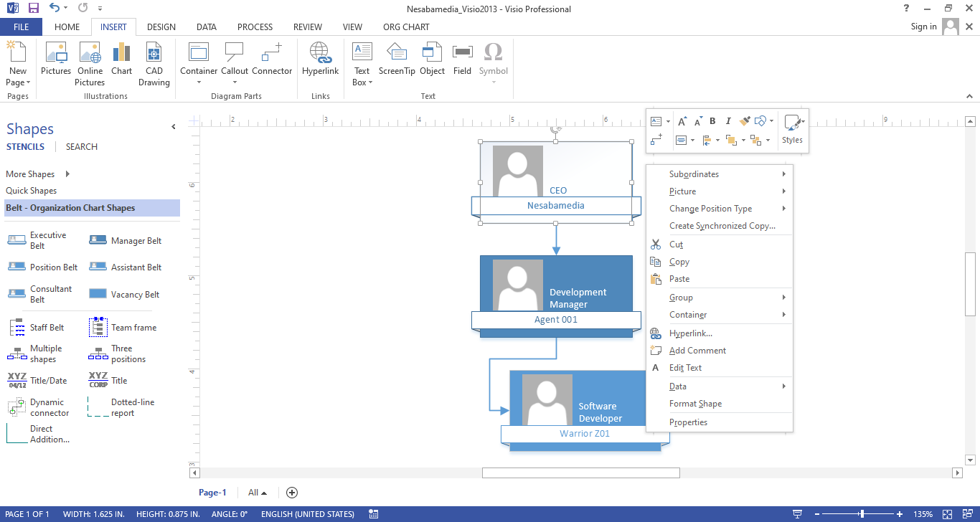Toggle Bold in the floating mini toolbar
Image resolution: width=980 pixels, height=522 pixels.
tap(712, 121)
